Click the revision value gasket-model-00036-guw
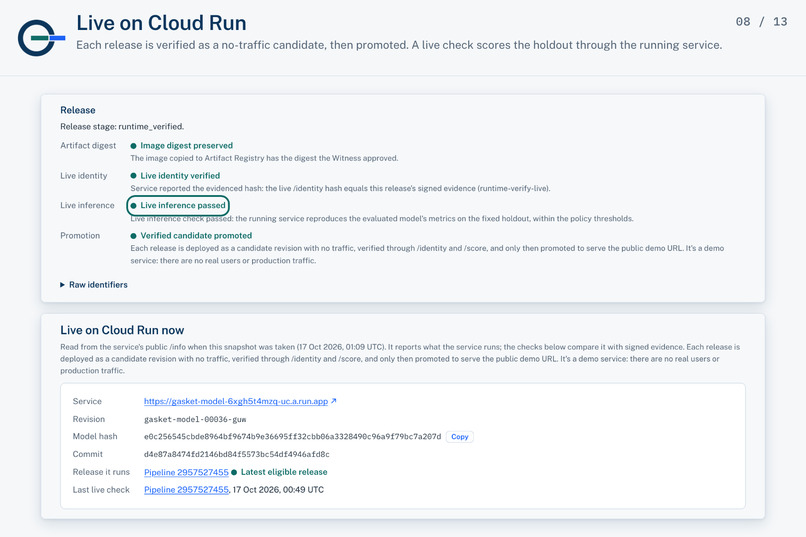This screenshot has height=537, width=806. point(195,419)
